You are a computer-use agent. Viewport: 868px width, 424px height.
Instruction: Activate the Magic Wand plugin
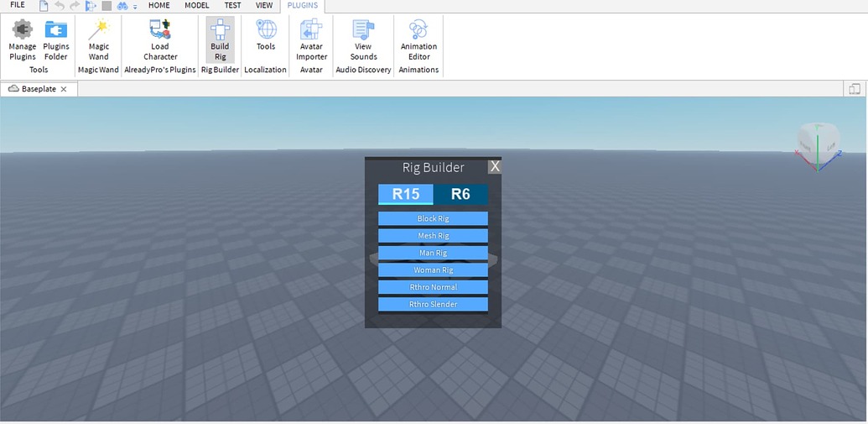click(99, 39)
